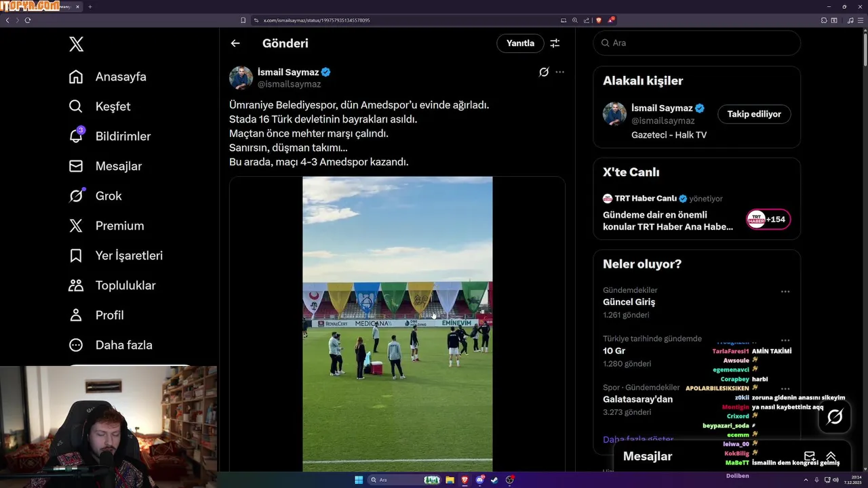Click the X logo in the sidebar
This screenshot has width=868, height=488.
76,45
